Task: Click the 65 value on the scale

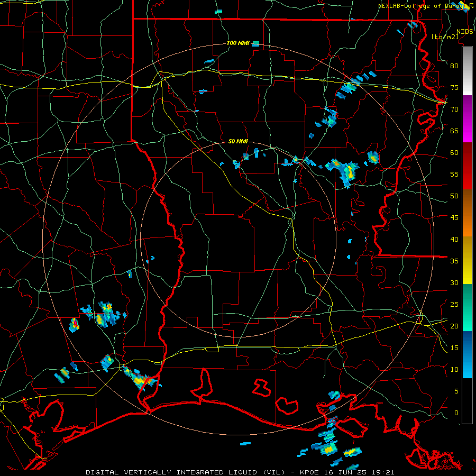Action: click(454, 131)
